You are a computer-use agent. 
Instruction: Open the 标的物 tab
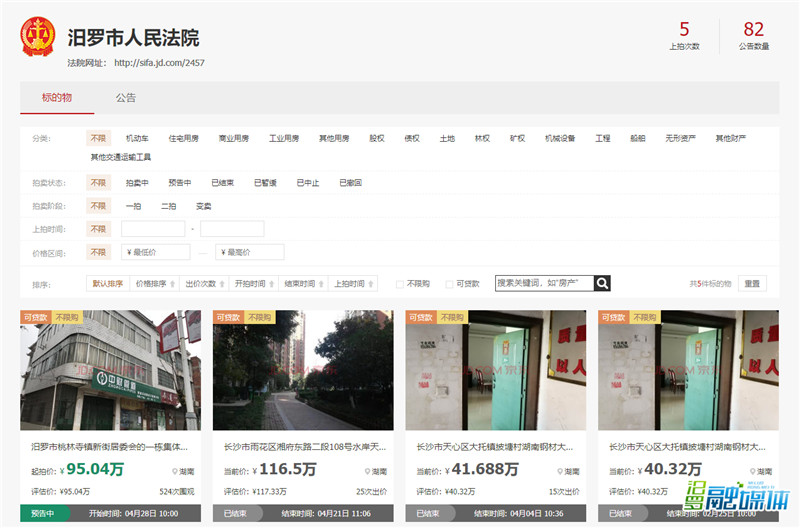(x=57, y=98)
